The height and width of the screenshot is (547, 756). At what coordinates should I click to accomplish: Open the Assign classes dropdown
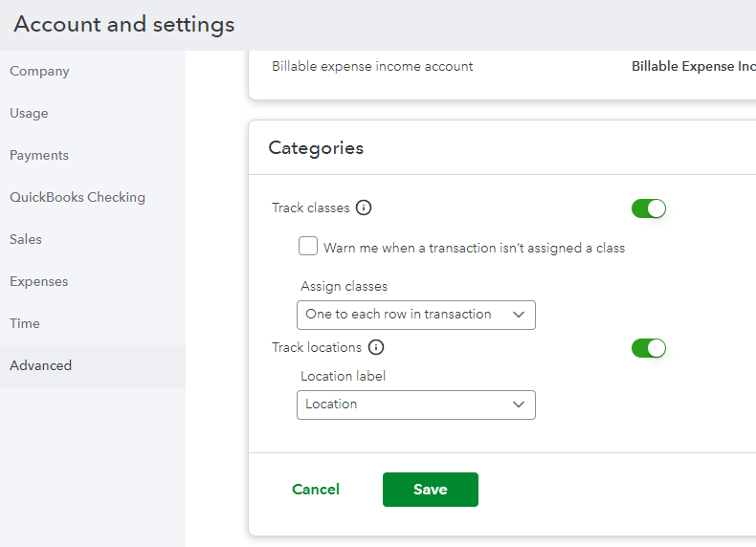click(x=415, y=315)
